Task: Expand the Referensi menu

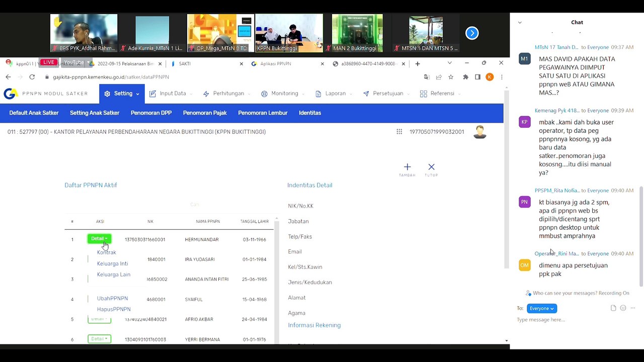Action: click(x=441, y=94)
